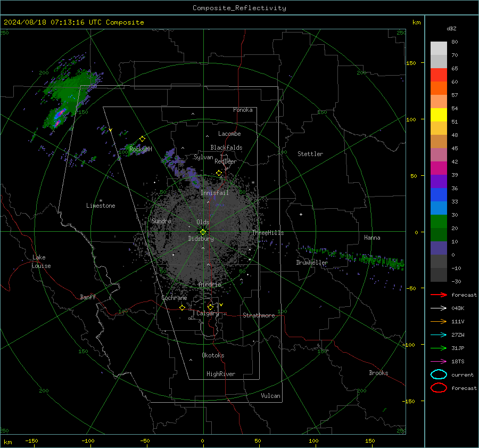This screenshot has width=479, height=448.
Task: Select the Lake Louise label
Action: pos(41,262)
